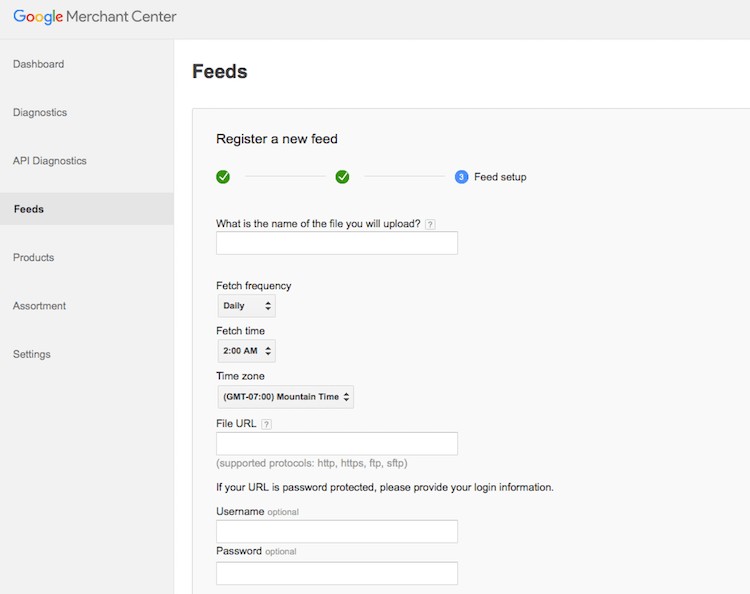Open help icon beside file name question
The width and height of the screenshot is (750, 594).
tap(430, 224)
